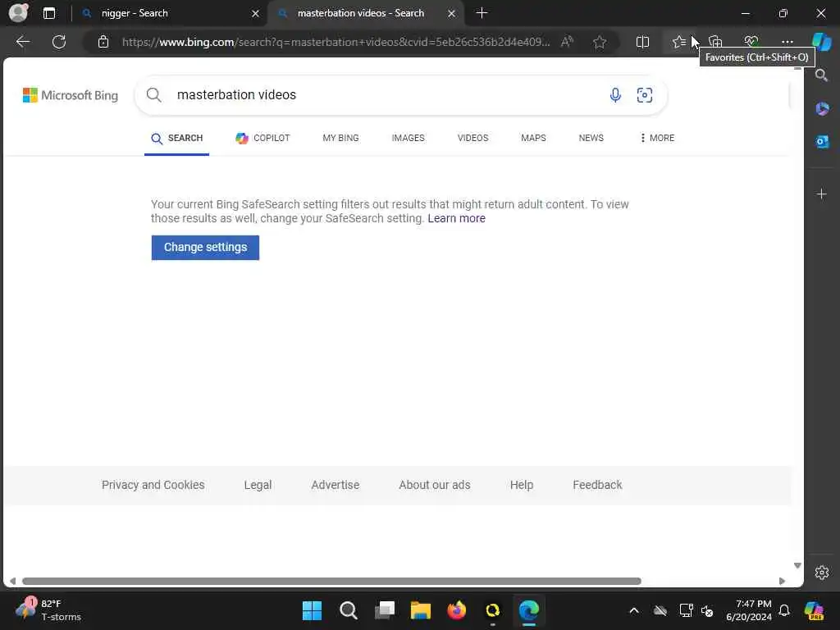Open the sidebar Search icon
840x630 pixels.
(x=821, y=75)
